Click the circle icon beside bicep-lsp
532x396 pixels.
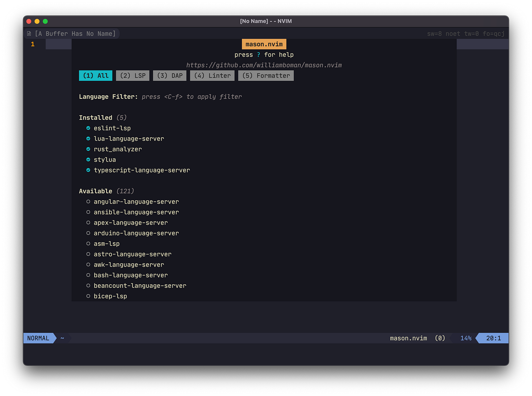88,296
